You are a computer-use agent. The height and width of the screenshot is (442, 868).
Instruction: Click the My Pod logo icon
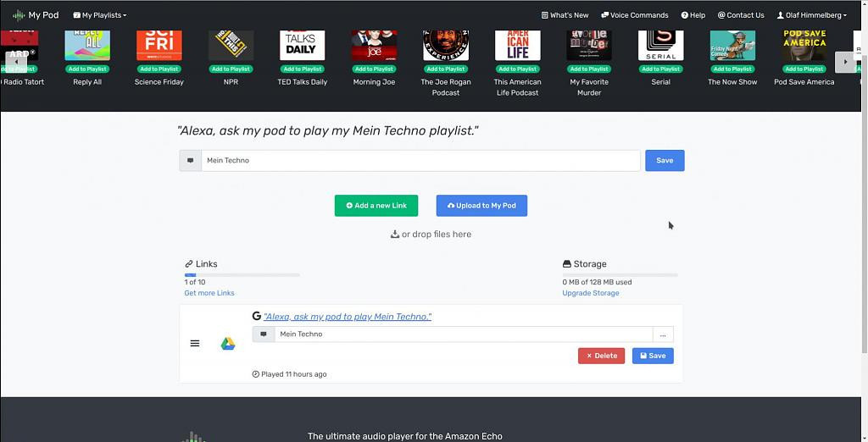coord(19,15)
